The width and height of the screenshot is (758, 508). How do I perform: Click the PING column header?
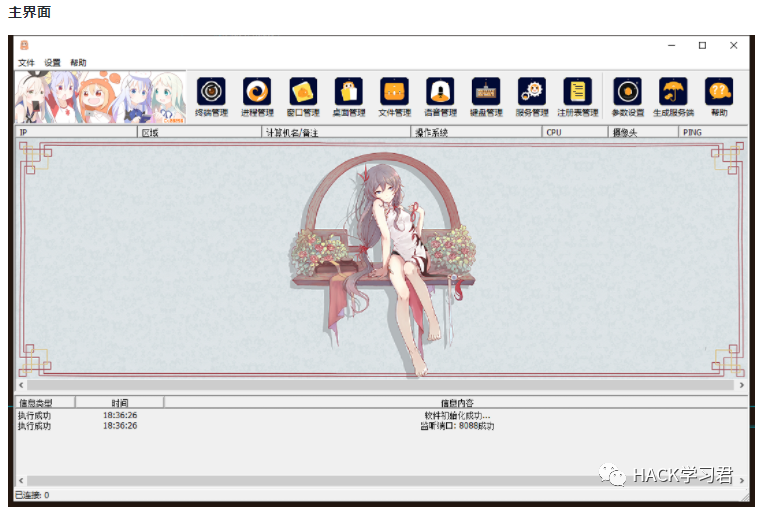pyautogui.click(x=713, y=132)
